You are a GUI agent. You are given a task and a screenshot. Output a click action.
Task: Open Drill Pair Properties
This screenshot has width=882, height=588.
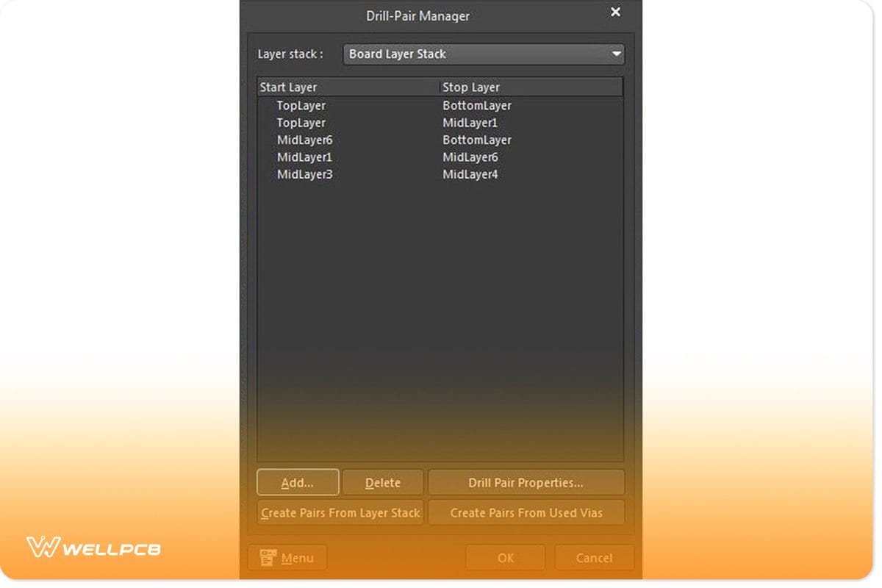tap(526, 482)
